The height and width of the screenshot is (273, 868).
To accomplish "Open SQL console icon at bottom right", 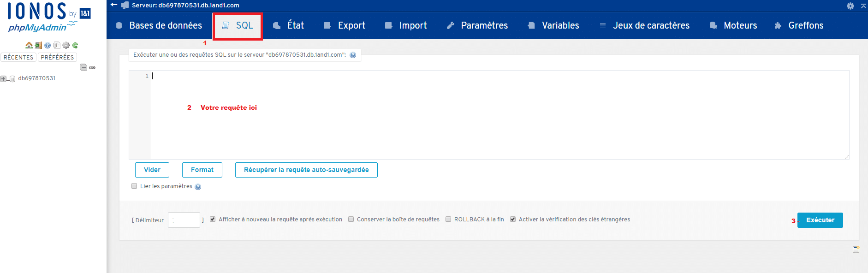I will (856, 249).
